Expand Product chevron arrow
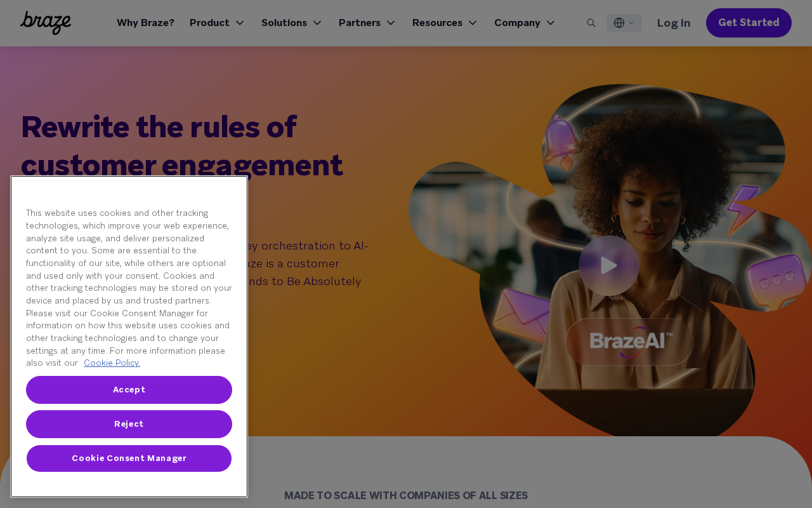The width and height of the screenshot is (812, 508). click(240, 23)
